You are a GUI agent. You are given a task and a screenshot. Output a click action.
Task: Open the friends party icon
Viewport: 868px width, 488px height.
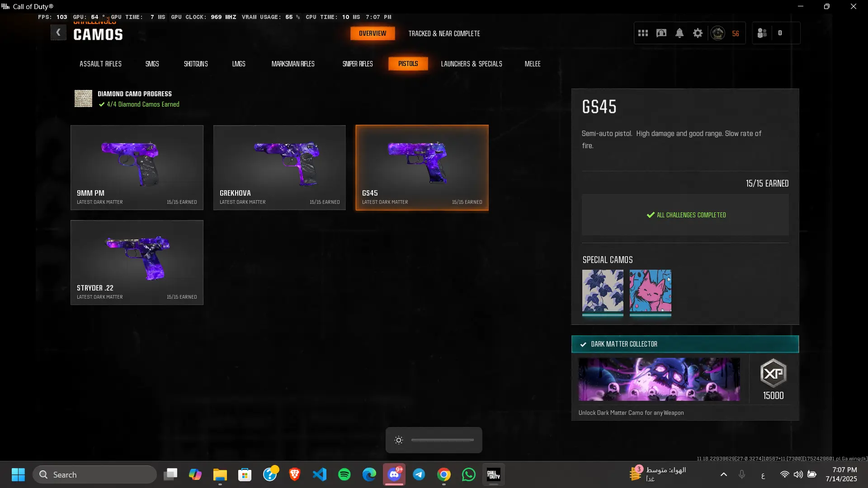click(762, 33)
